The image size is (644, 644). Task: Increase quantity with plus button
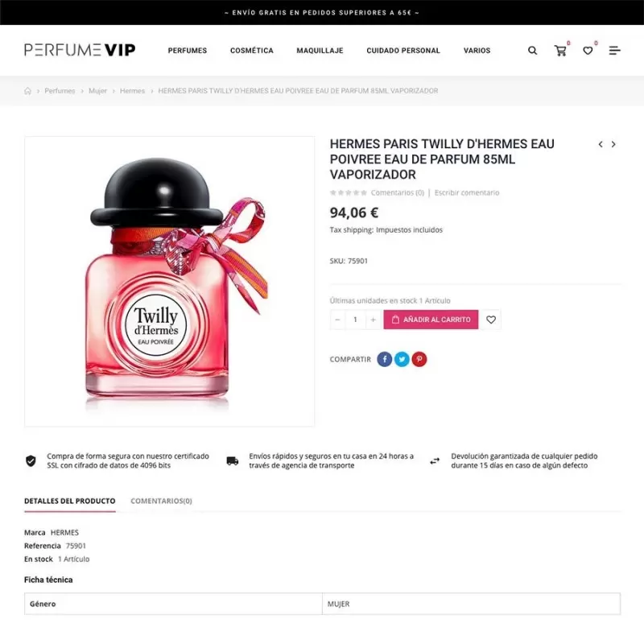click(373, 320)
